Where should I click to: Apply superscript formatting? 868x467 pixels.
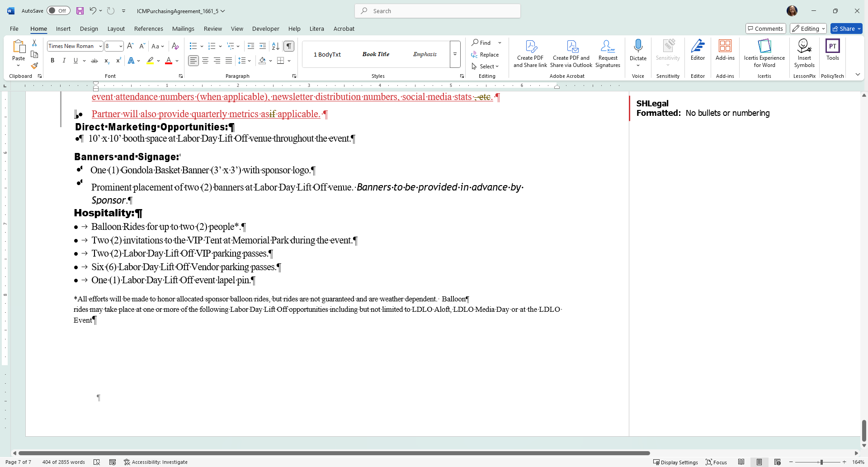118,61
